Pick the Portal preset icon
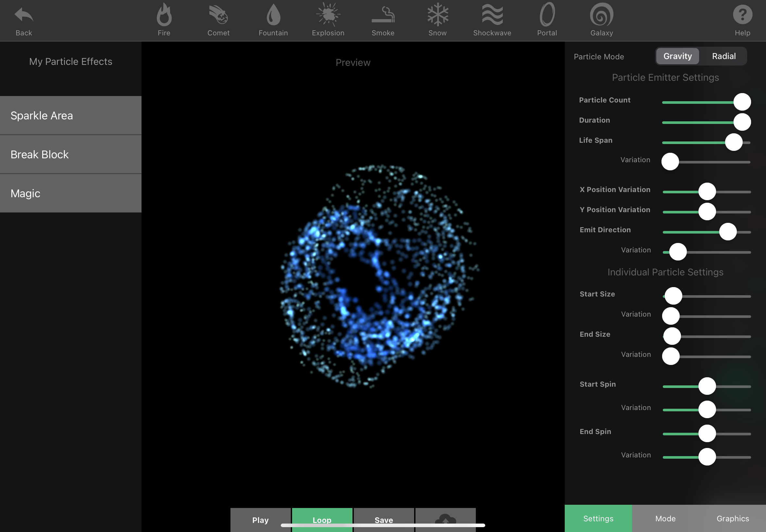This screenshot has width=766, height=532. (547, 15)
